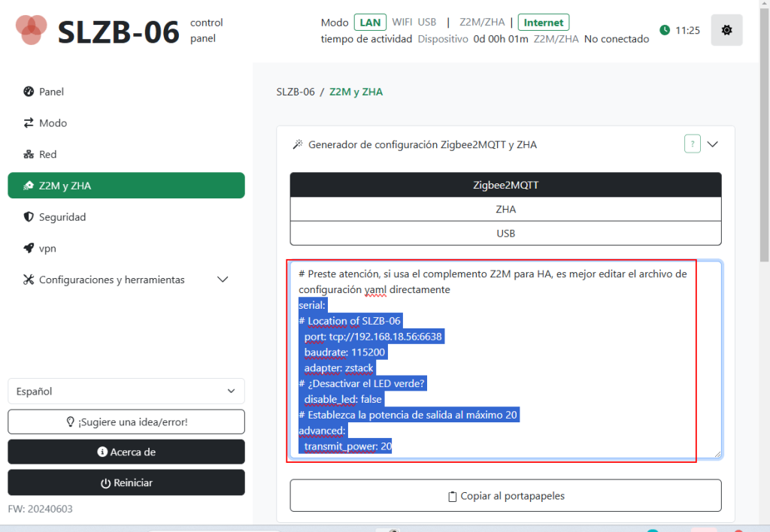Click the SLZB-06 breadcrumb link

296,92
